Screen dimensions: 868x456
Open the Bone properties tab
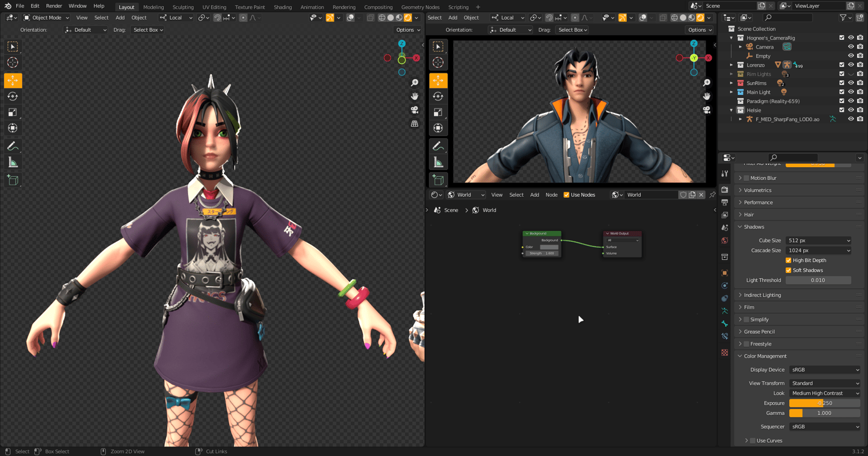click(x=725, y=323)
